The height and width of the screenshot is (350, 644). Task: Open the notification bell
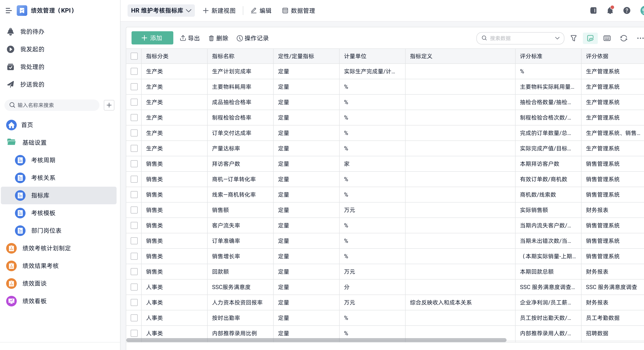pyautogui.click(x=610, y=11)
